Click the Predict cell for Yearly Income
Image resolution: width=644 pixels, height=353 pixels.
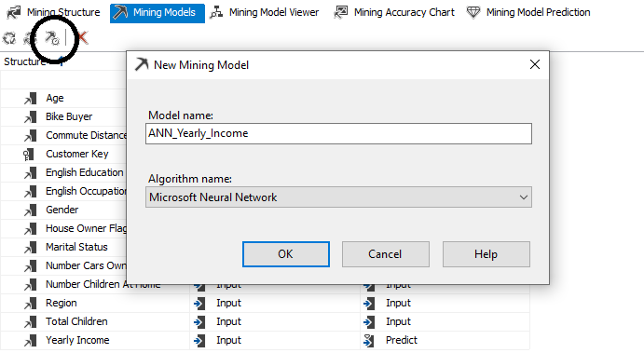click(445, 341)
